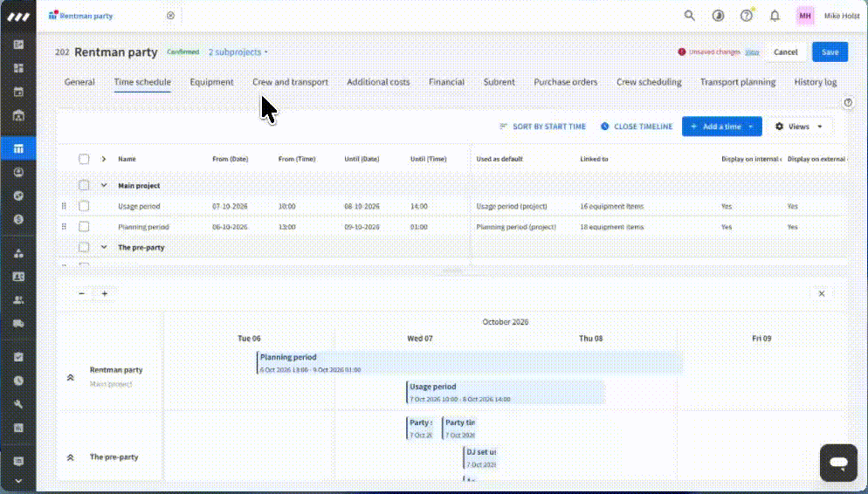This screenshot has height=494, width=868.
Task: Open the History log tab
Action: 816,82
